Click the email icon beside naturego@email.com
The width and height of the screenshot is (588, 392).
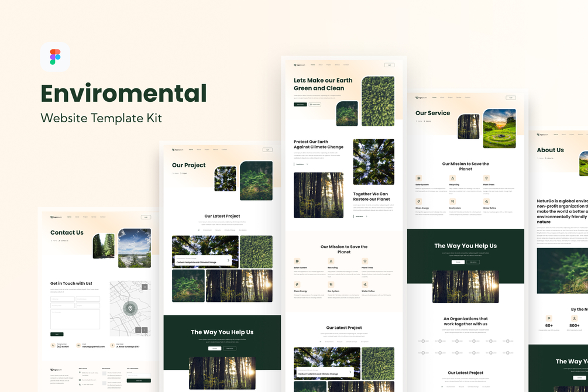[78, 345]
